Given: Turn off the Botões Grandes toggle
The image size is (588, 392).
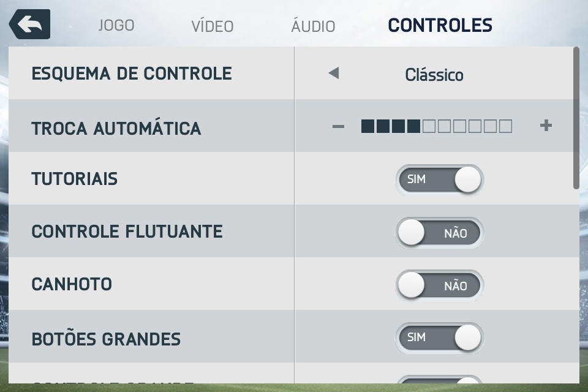Looking at the screenshot, I should 439,337.
